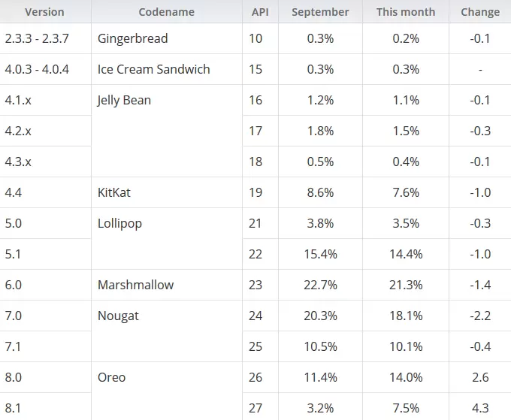
Task: Click the 4.3 change value
Action: (x=479, y=408)
